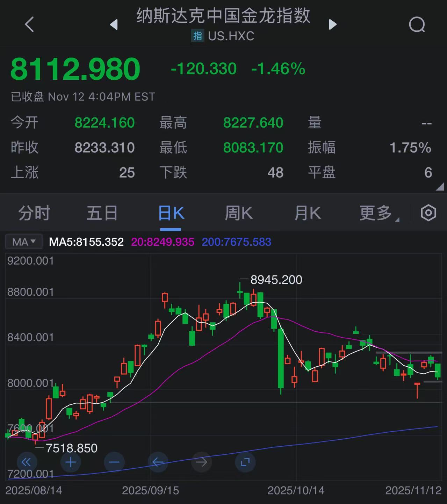
Task: Pan chart right using right arrow icon
Action: [202, 462]
